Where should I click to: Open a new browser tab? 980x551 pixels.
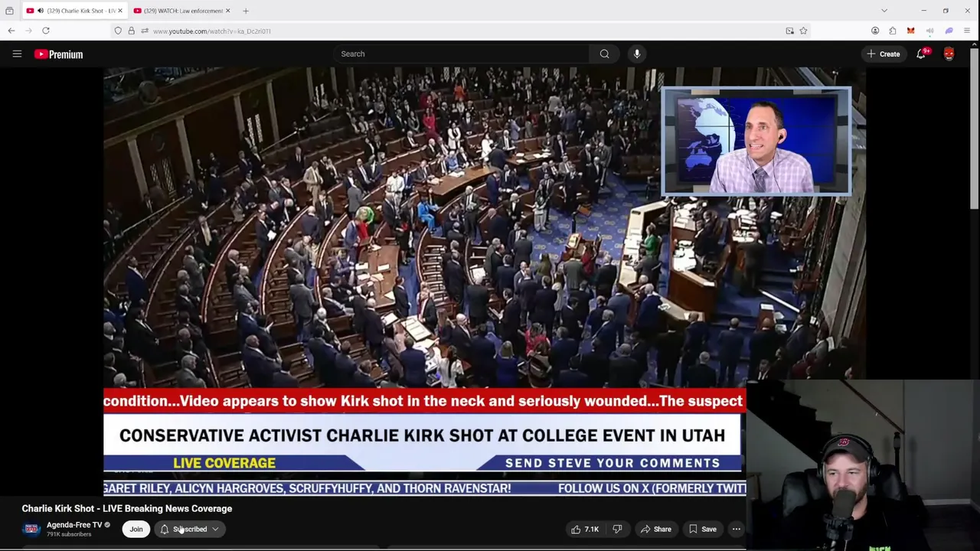pos(246,11)
